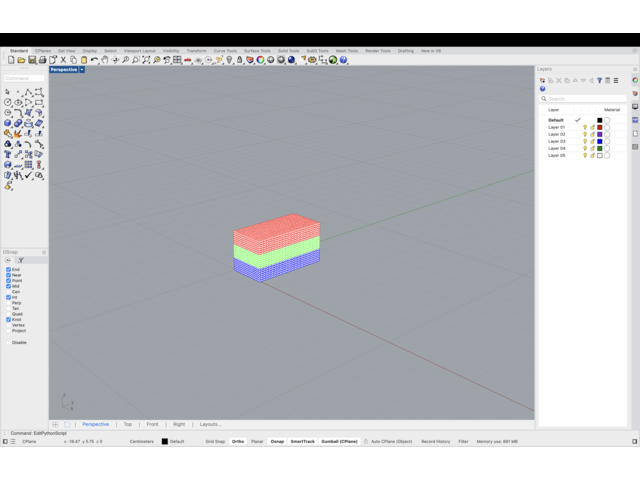Viewport: 640px width, 480px height.
Task: Open the Mesh Tools toolbar tab
Action: tap(347, 51)
